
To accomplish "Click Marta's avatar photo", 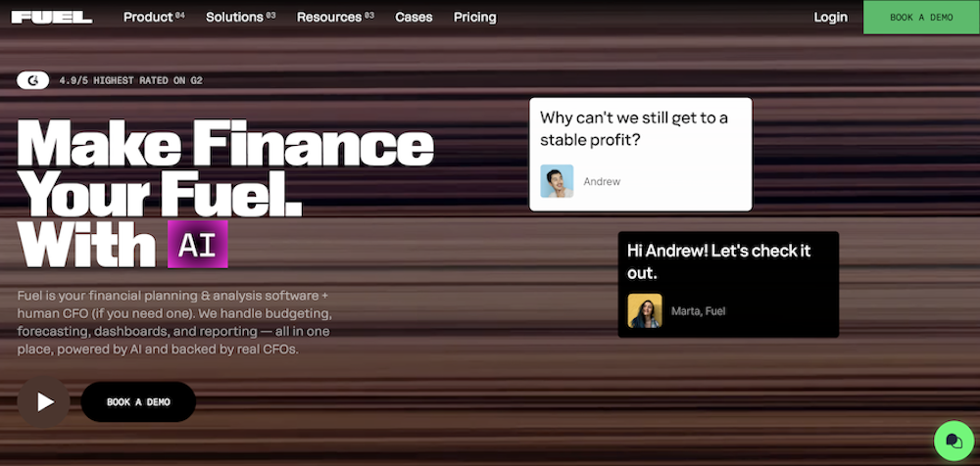I will tap(645, 311).
